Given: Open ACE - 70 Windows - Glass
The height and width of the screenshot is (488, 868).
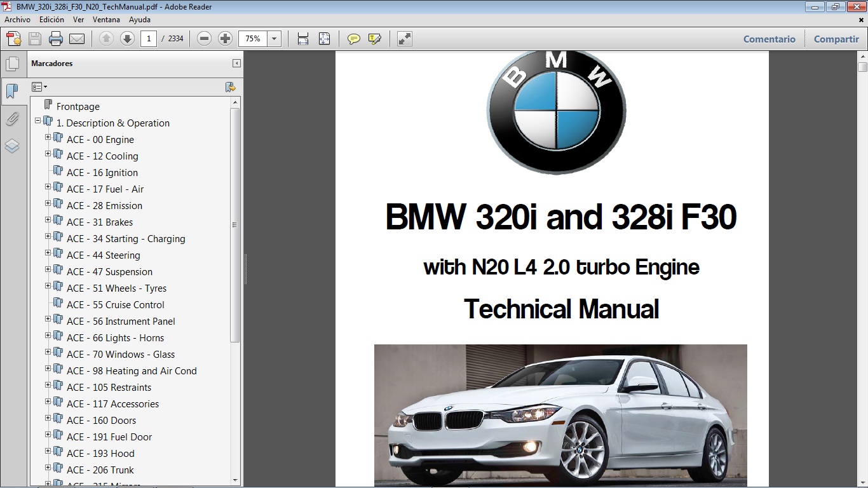Looking at the screenshot, I should click(x=121, y=355).
